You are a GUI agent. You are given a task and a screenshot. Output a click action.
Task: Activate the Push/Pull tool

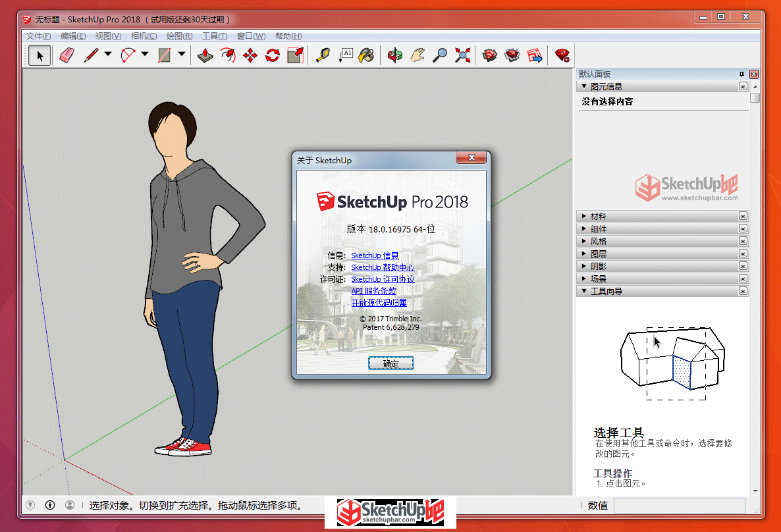coord(205,55)
